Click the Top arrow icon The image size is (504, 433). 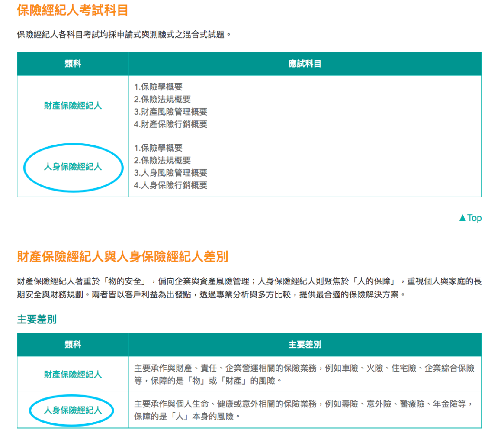point(462,218)
